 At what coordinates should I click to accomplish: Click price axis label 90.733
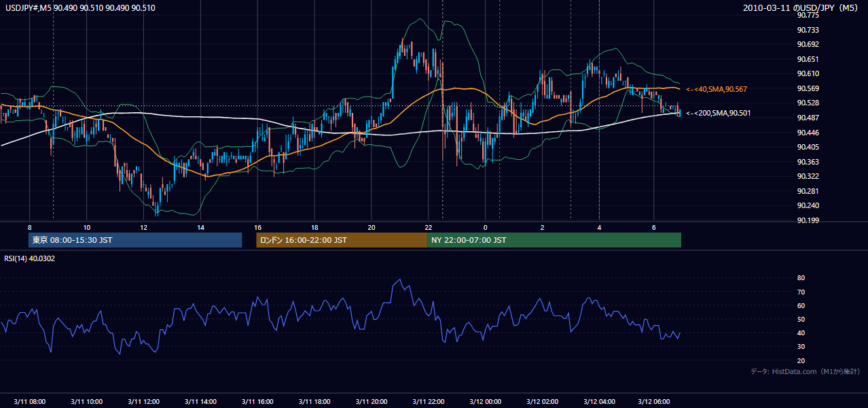pyautogui.click(x=808, y=30)
